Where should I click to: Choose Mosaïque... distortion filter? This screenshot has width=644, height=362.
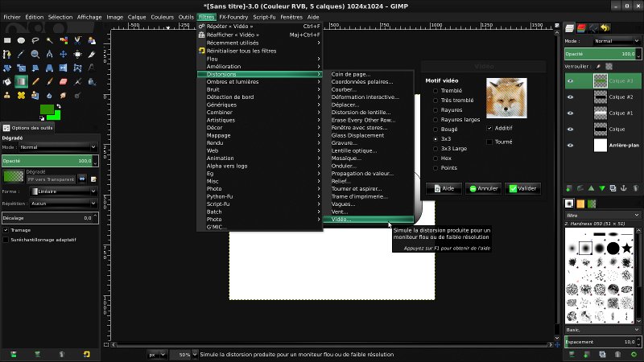coord(369,158)
